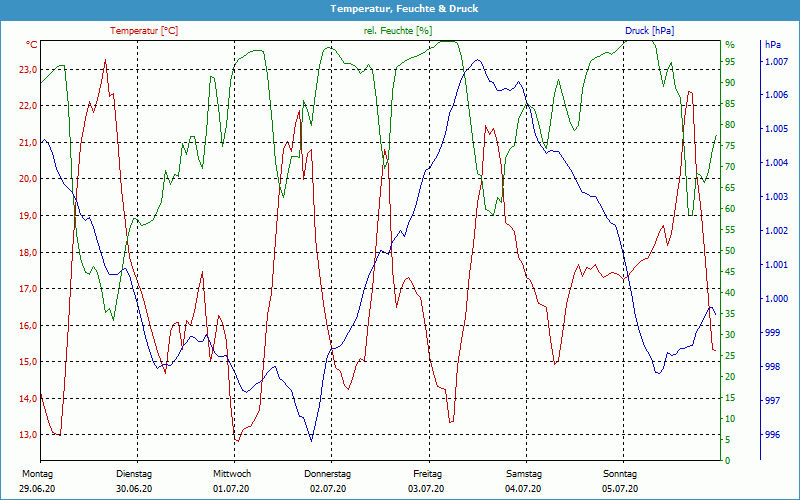This screenshot has height=500, width=800.
Task: Click the '18,0' temperature axis value
Action: (x=28, y=253)
